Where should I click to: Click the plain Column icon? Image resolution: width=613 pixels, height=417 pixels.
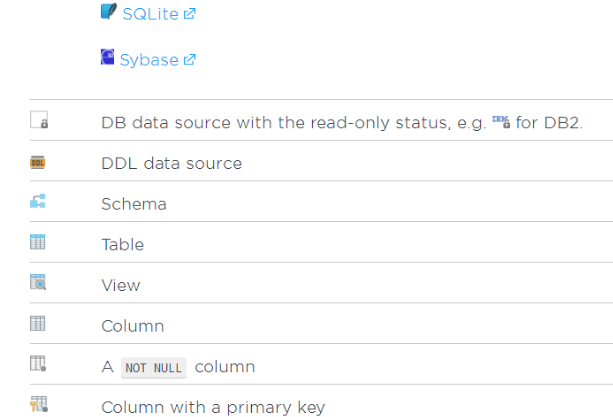coord(38,324)
